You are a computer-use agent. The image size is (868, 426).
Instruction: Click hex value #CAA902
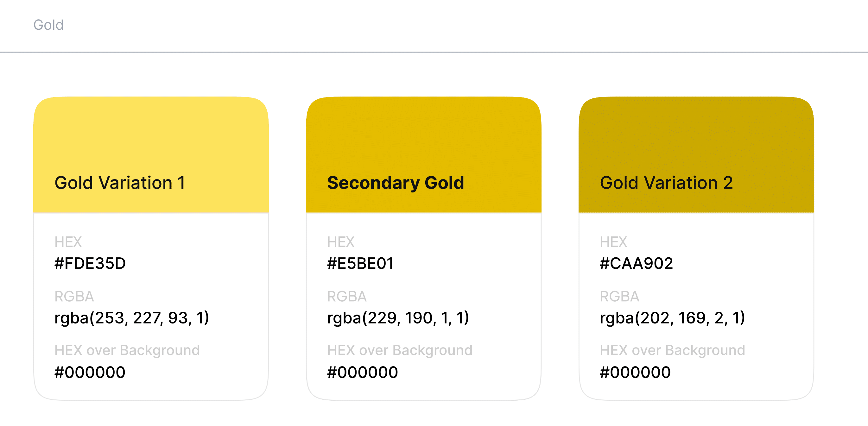click(x=636, y=263)
